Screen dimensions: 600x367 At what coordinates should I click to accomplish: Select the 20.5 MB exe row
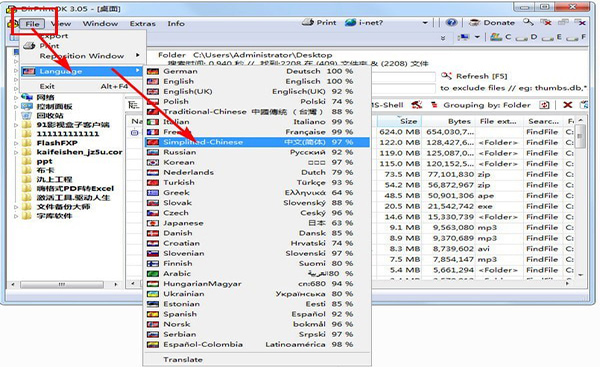coord(476,206)
